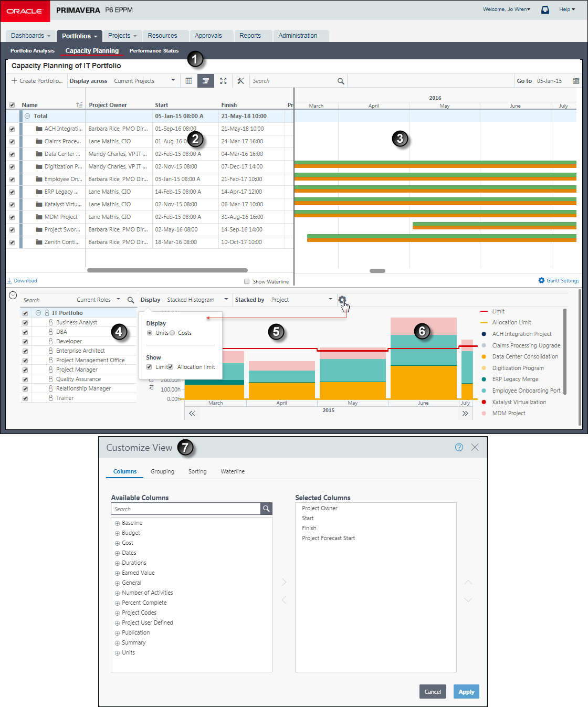588x707 pixels.
Task: Switch to Performance Status sub-tab
Action: coord(154,51)
